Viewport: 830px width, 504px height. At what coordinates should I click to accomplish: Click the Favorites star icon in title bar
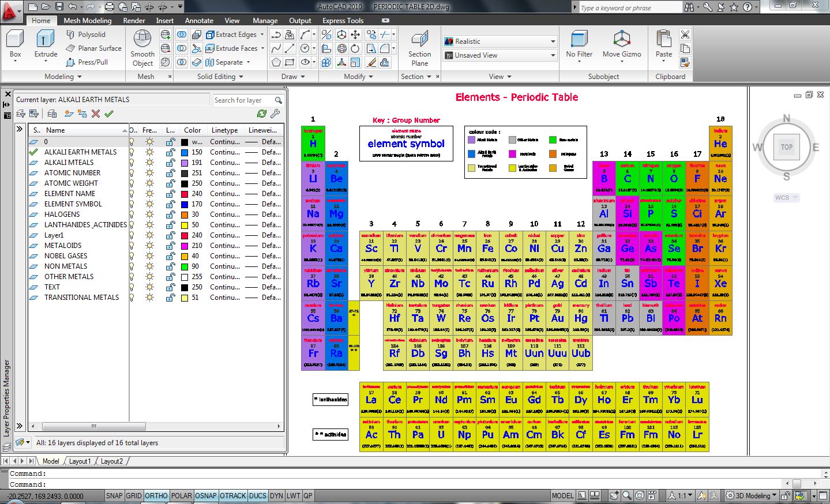tap(734, 7)
